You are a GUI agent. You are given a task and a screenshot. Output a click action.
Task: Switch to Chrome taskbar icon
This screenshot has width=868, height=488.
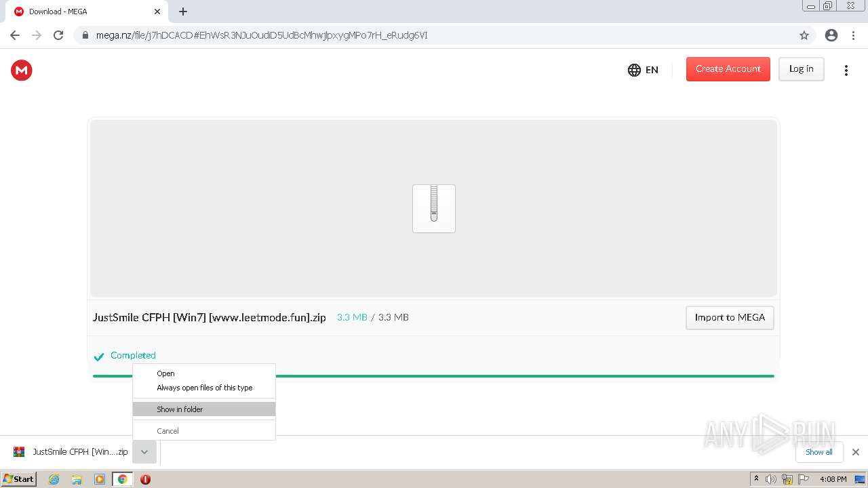click(x=123, y=479)
